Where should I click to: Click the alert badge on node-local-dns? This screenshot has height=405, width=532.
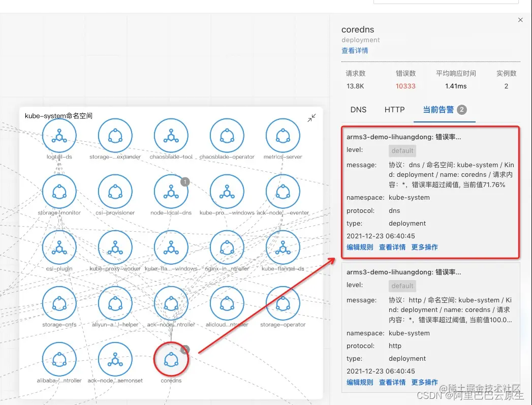185,182
